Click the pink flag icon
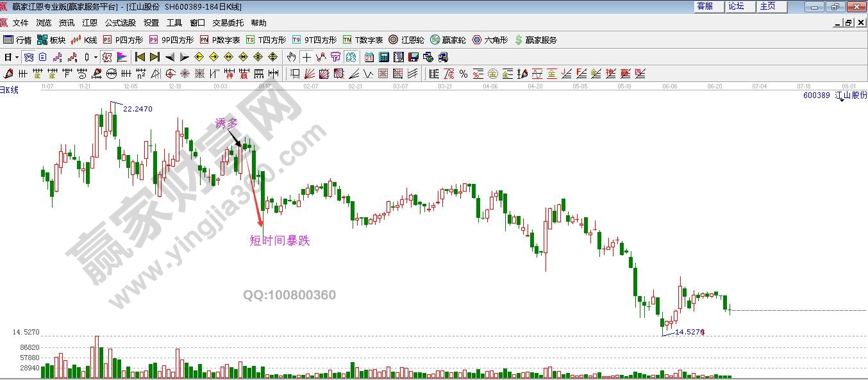Viewport: 868px width, 380px height. (x=122, y=57)
